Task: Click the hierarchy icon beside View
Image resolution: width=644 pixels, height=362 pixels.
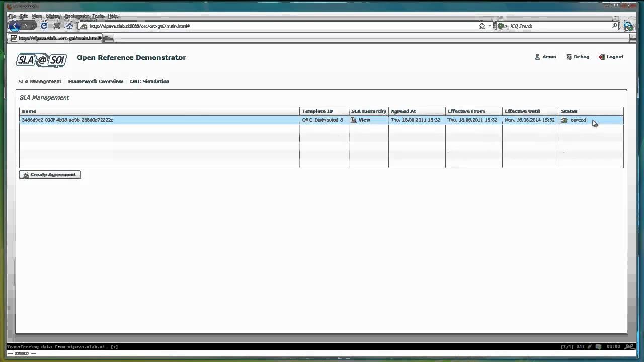Action: [x=354, y=120]
